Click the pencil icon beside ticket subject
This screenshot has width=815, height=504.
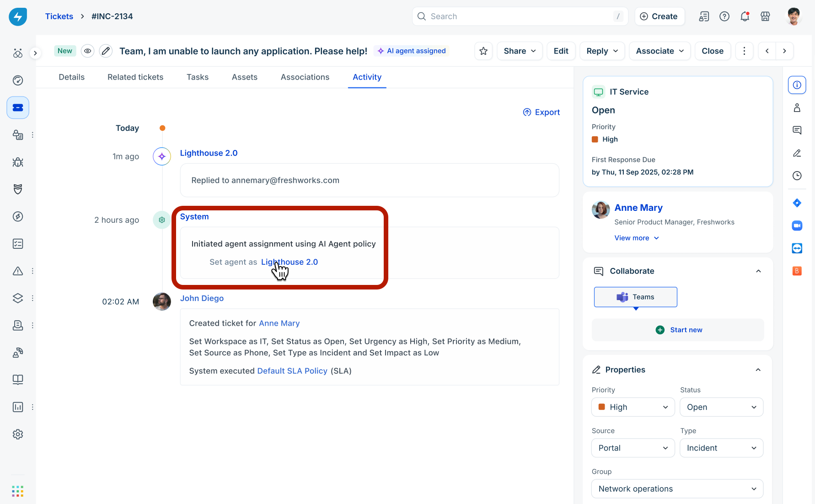(106, 51)
